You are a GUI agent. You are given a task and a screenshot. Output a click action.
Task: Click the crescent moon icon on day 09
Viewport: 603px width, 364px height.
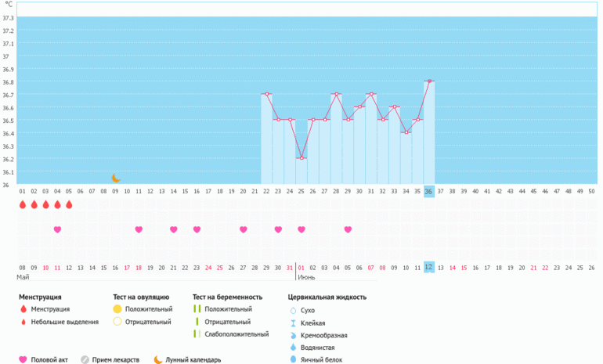click(116, 178)
